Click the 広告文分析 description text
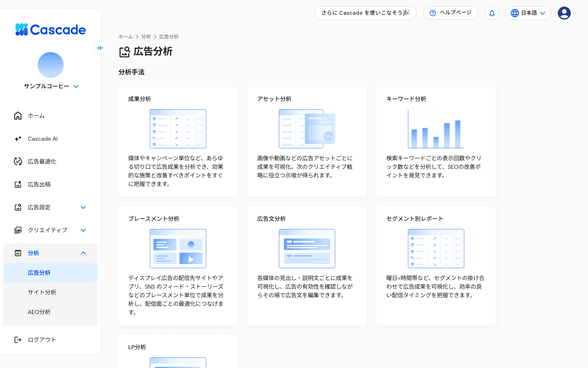 pyautogui.click(x=305, y=287)
